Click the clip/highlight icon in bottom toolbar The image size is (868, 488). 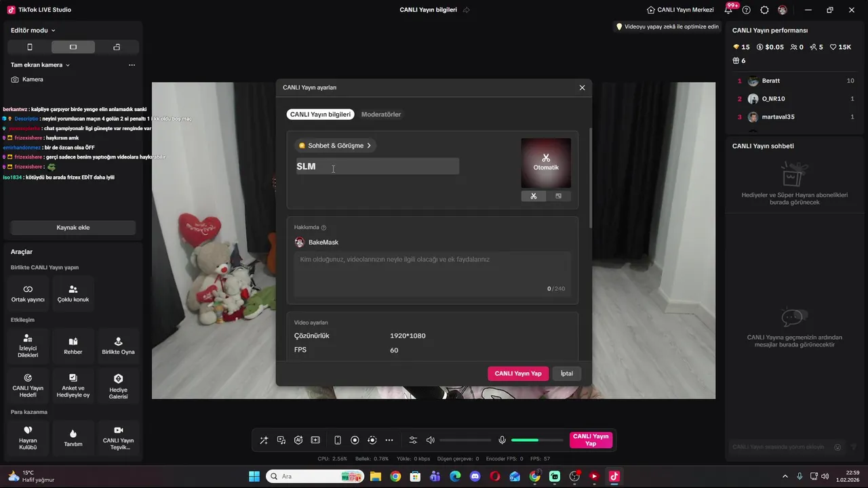coord(315,440)
